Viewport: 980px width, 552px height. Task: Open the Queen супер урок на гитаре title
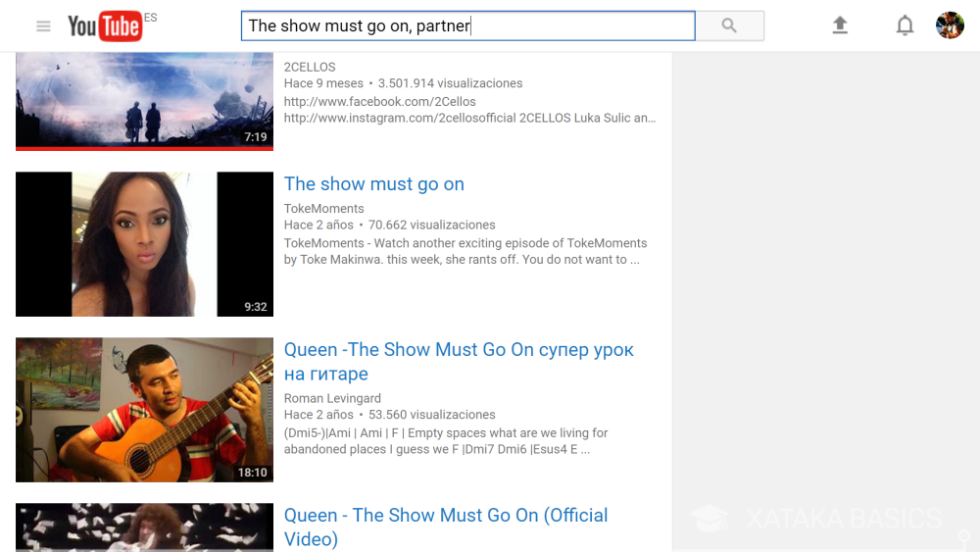tap(459, 362)
